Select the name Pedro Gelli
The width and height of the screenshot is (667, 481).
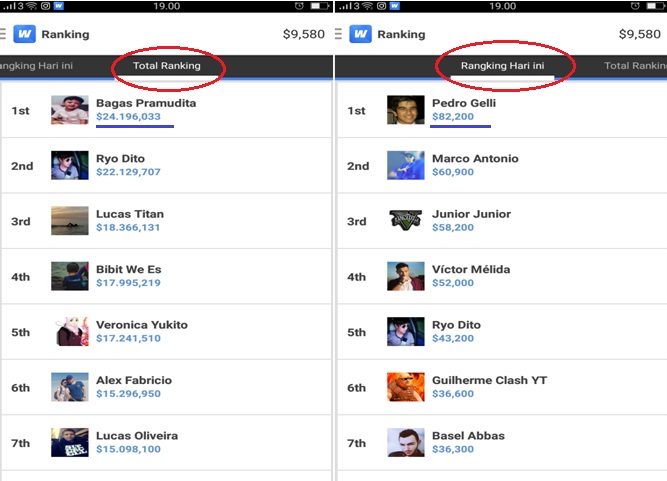click(464, 103)
